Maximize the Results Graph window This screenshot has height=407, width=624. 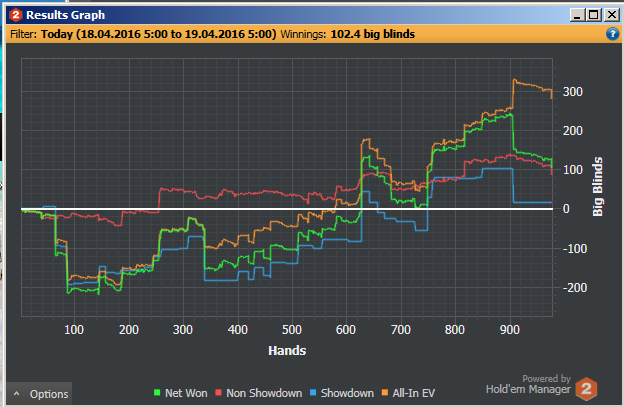(593, 15)
